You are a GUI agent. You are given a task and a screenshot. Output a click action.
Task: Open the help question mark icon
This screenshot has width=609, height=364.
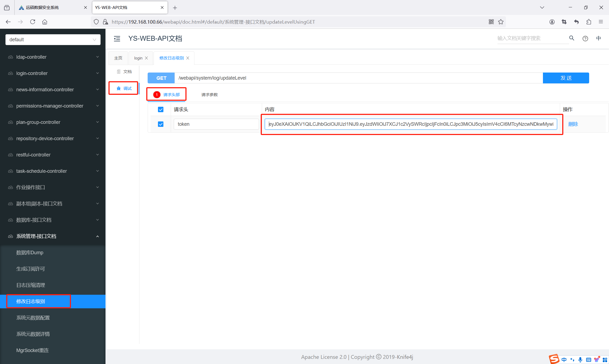pos(585,39)
